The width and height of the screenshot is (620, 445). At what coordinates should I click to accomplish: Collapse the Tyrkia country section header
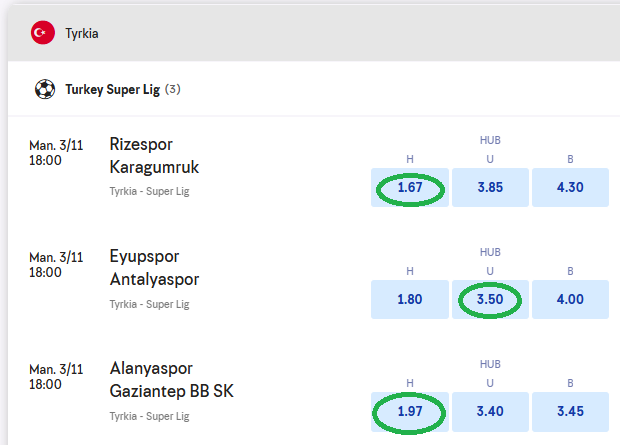coord(320,33)
